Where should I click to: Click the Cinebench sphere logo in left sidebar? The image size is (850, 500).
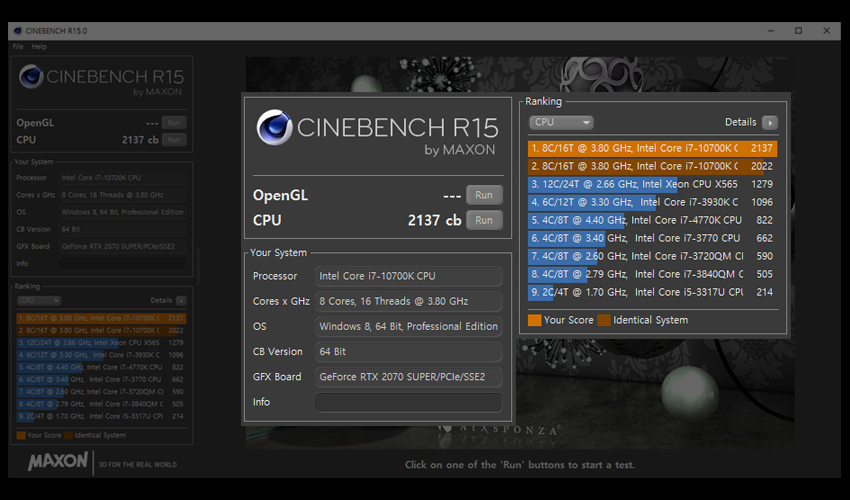click(31, 76)
